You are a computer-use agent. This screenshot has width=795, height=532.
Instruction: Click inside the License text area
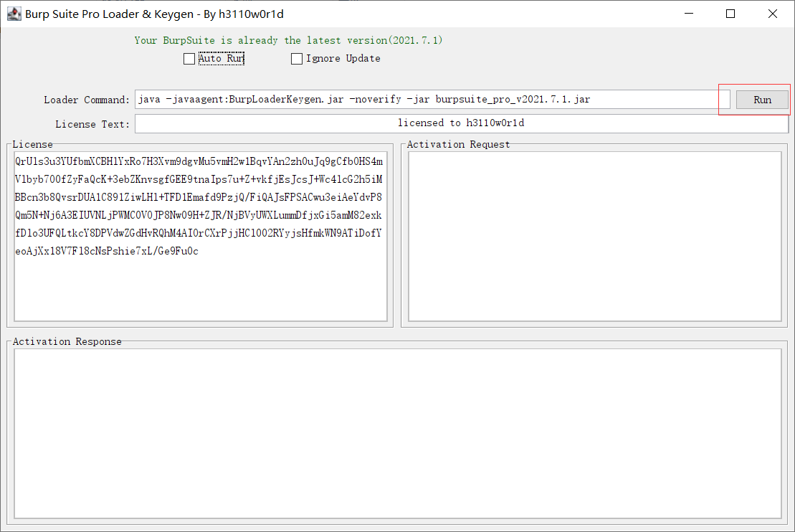(201, 237)
